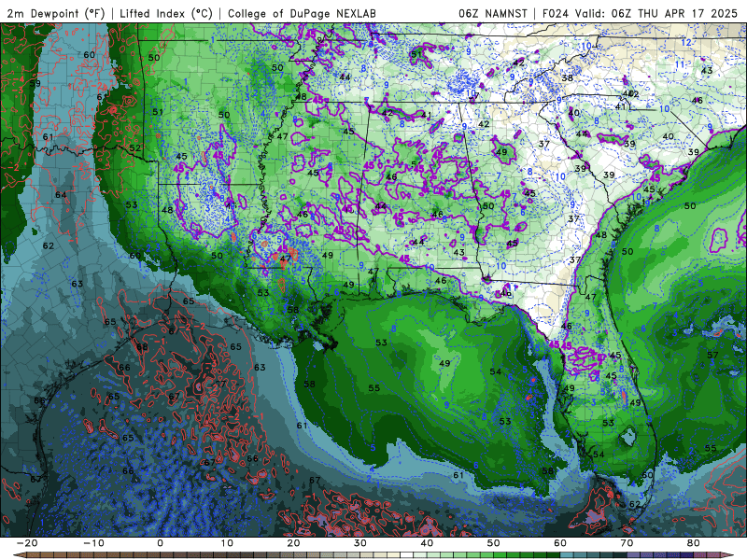Click the '30' label on the color scale
Screen dimensions: 747x560
(360, 543)
